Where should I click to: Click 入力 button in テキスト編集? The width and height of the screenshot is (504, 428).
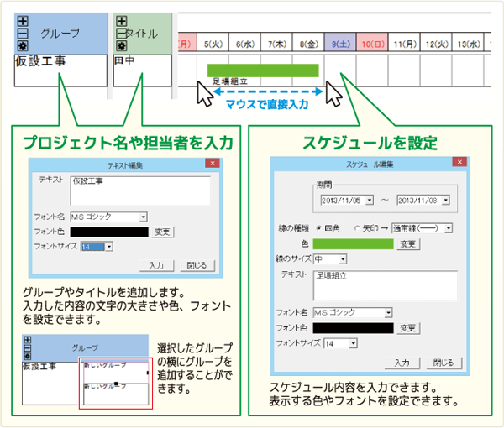[156, 265]
